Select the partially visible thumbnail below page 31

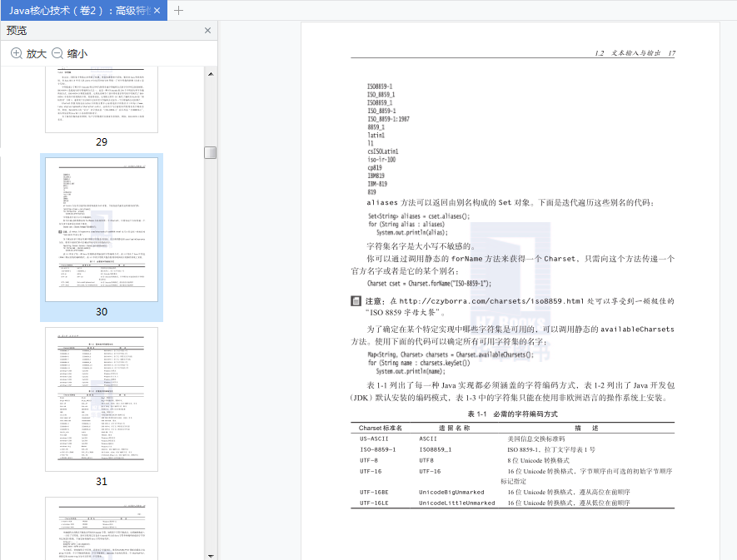pyautogui.click(x=102, y=528)
